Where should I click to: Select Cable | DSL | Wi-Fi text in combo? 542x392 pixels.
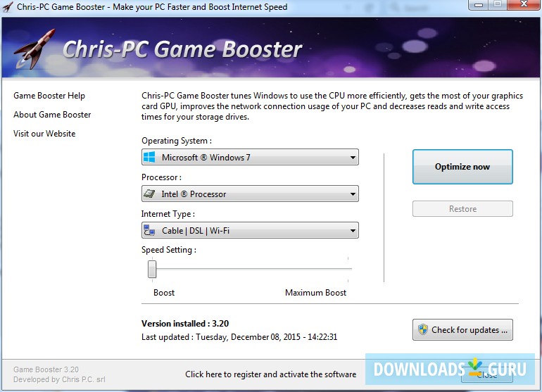point(196,231)
